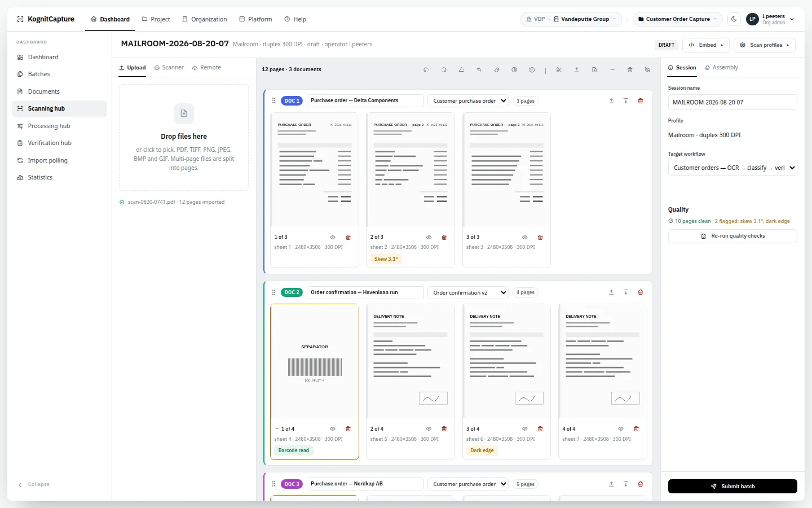Click the add blank page icon

pyautogui.click(x=594, y=70)
